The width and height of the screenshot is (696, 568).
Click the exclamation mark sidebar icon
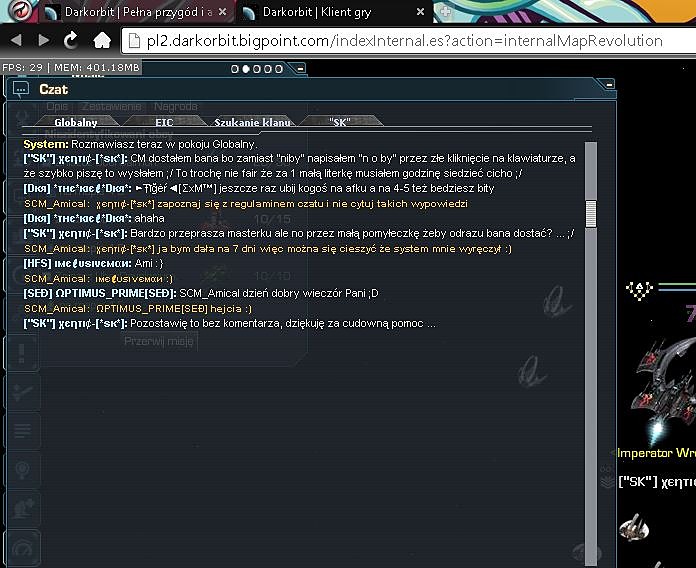[21, 353]
